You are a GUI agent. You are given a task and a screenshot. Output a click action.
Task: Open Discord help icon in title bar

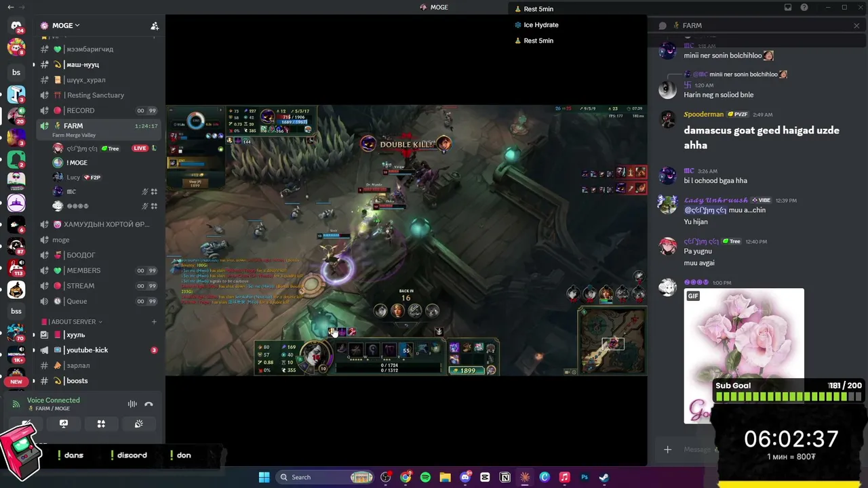click(x=804, y=7)
